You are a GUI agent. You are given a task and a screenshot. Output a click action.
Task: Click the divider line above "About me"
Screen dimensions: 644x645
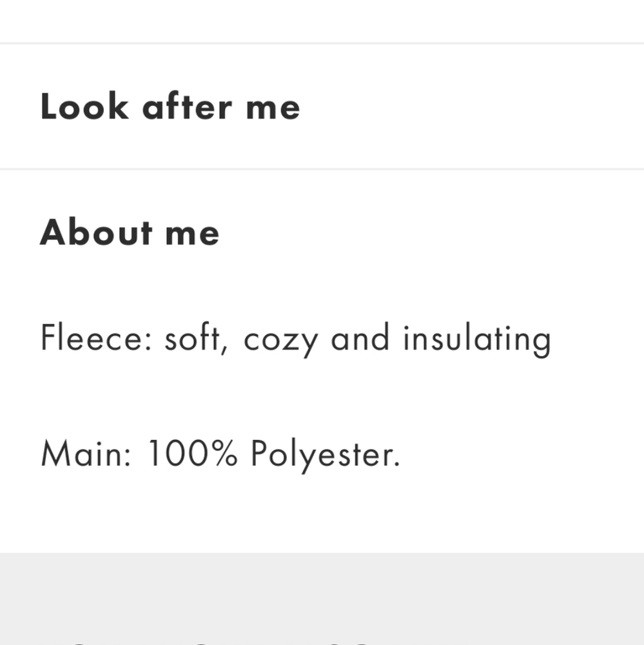click(322, 169)
